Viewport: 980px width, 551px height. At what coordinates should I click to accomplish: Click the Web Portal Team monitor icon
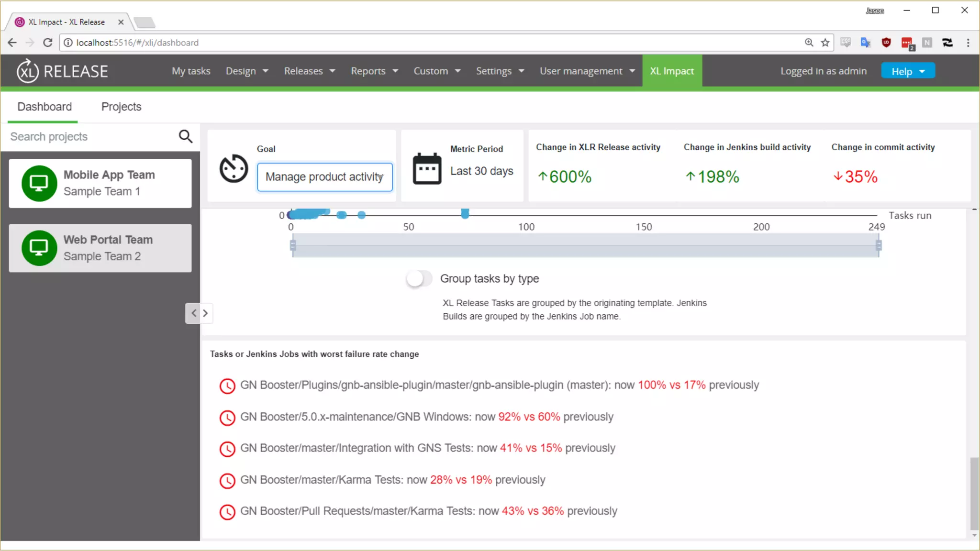39,248
